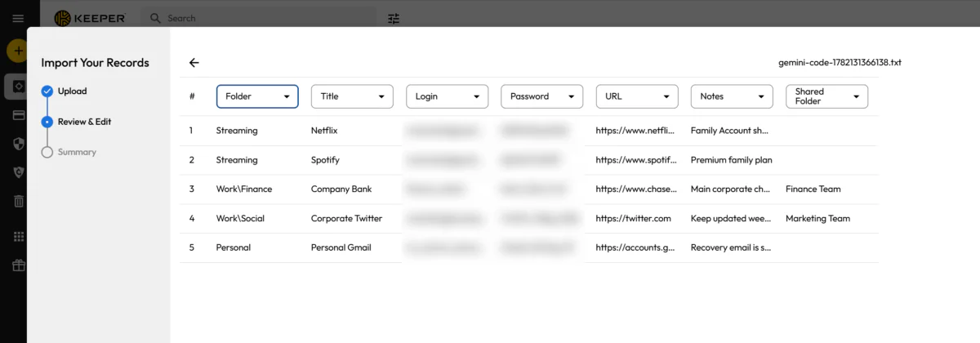980x343 pixels.
Task: Click the Recovery email note cell
Action: 731,247
